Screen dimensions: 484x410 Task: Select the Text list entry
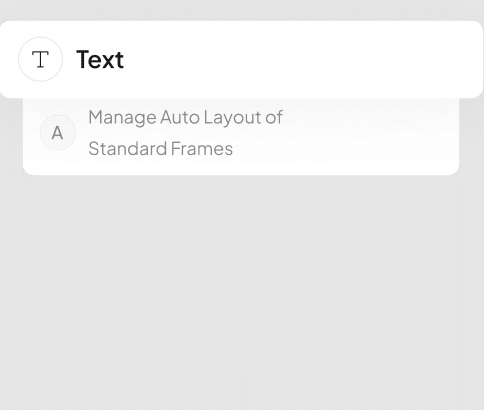[241, 59]
